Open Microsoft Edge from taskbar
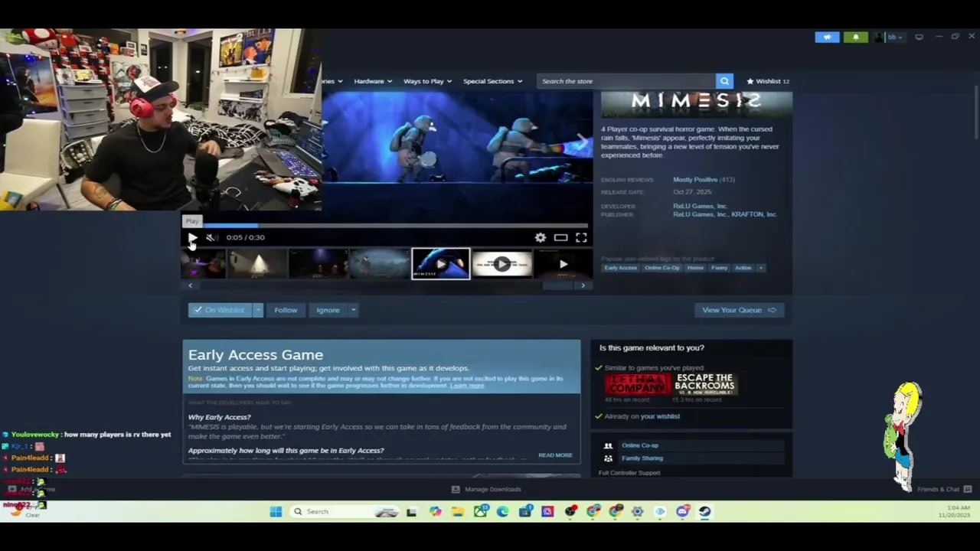This screenshot has width=980, height=551. click(502, 512)
